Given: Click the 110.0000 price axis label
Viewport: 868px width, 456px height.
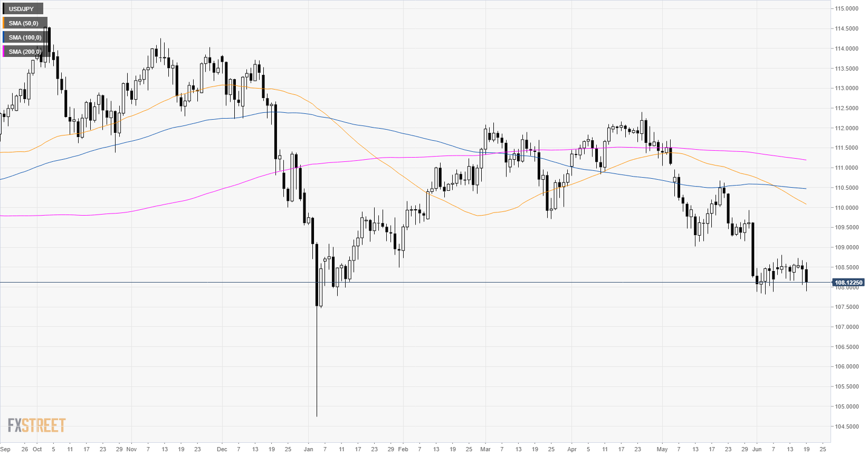Looking at the screenshot, I should pos(846,208).
